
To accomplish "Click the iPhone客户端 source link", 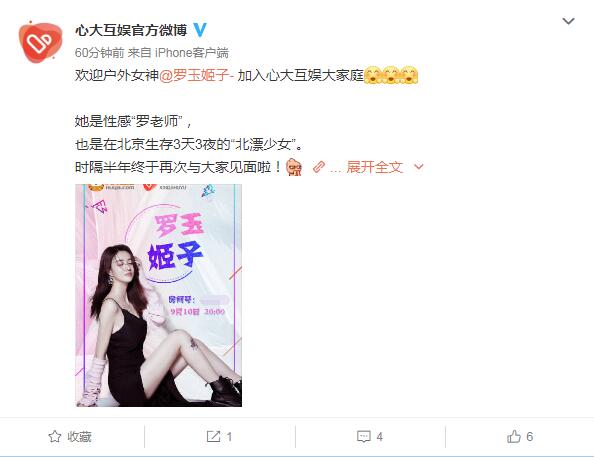I will (192, 53).
